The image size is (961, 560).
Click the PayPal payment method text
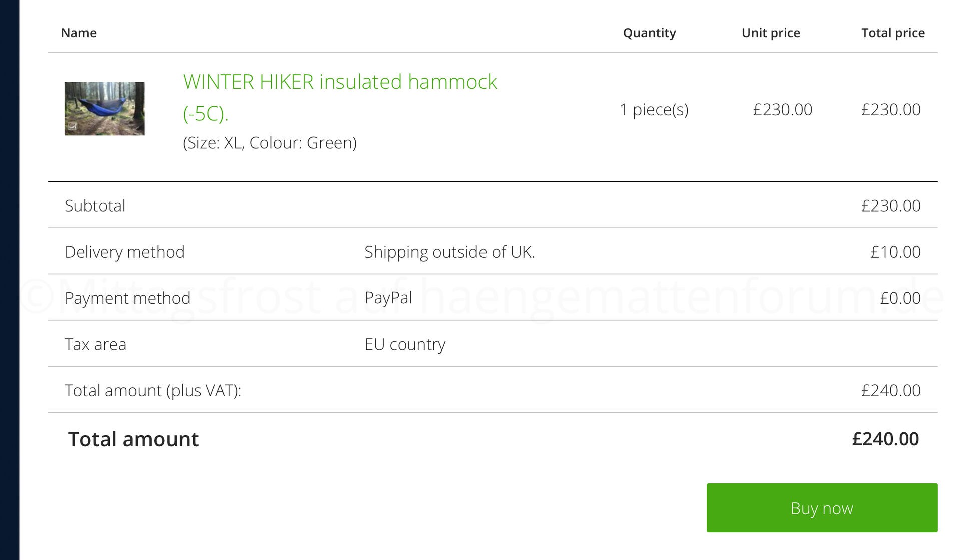click(x=388, y=298)
